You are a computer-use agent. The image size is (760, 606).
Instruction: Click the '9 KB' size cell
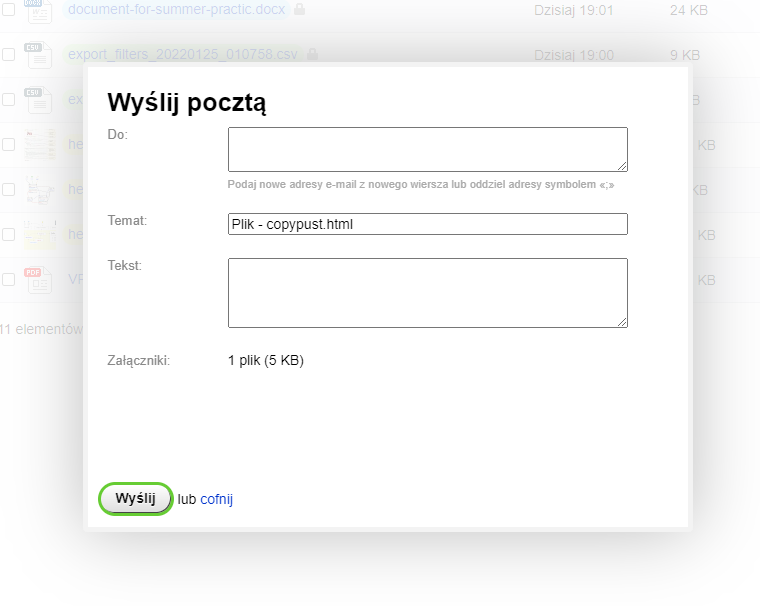pyautogui.click(x=685, y=55)
